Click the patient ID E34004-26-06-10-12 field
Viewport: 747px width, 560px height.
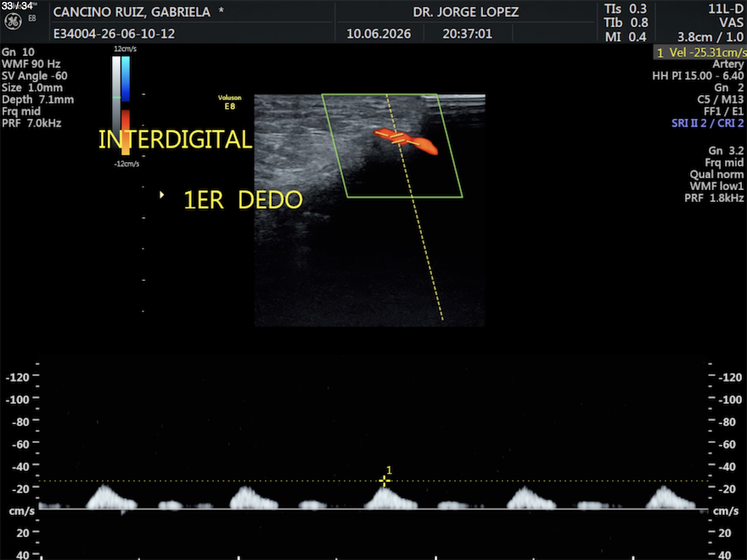[114, 34]
